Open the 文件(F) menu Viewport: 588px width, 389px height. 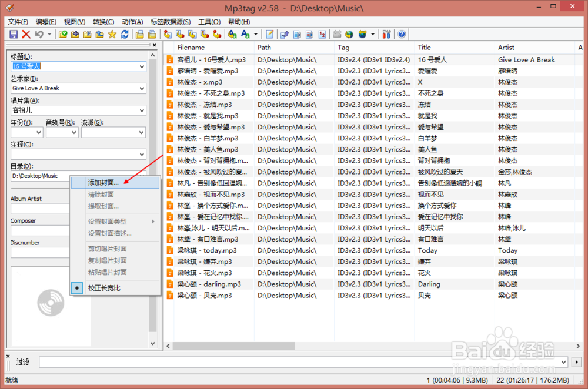[18, 22]
